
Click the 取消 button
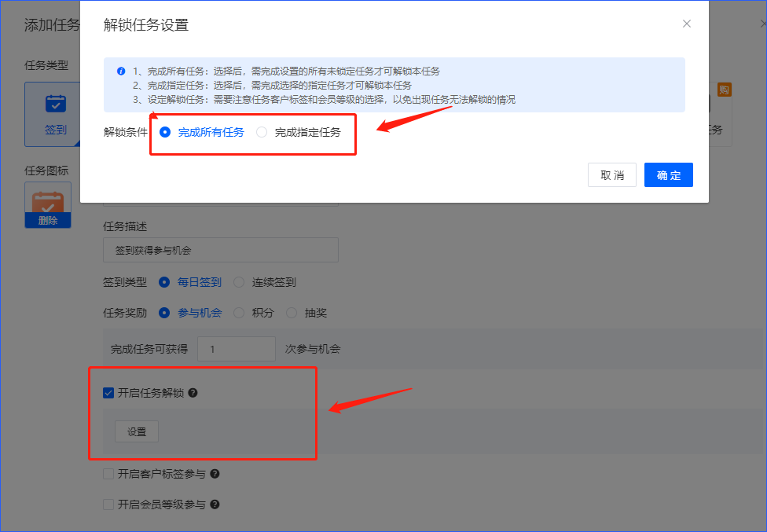[612, 175]
